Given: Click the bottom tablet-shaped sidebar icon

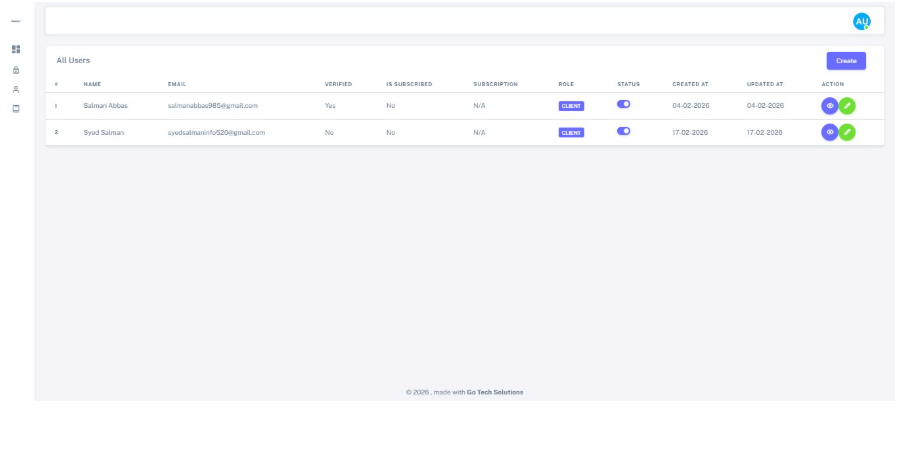Looking at the screenshot, I should tap(16, 108).
